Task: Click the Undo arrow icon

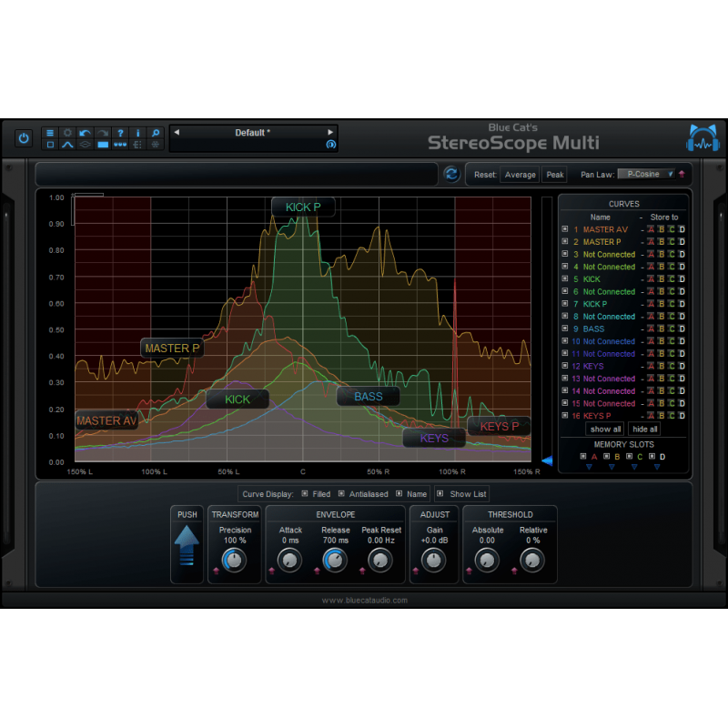Action: coord(84,132)
